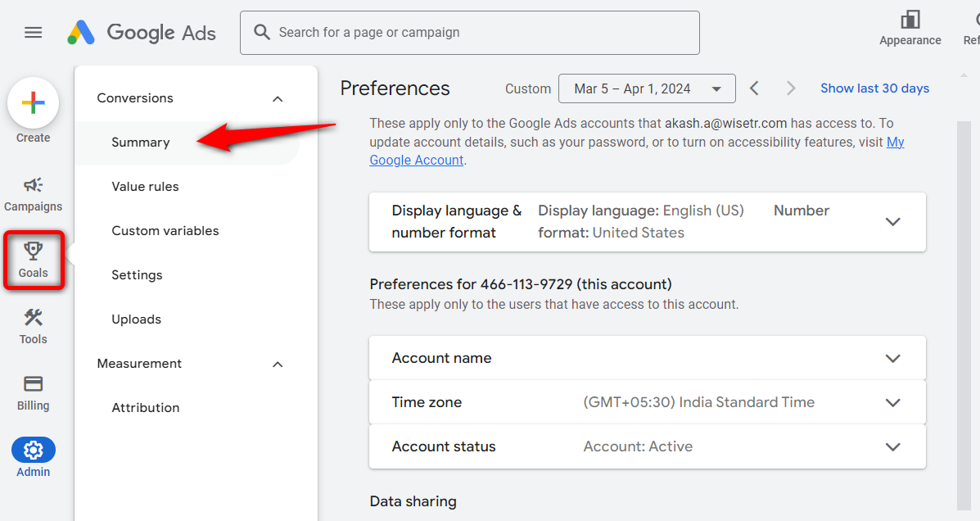Viewport: 980px width, 521px height.
Task: Open Attribution under Measurement
Action: pyautogui.click(x=146, y=408)
